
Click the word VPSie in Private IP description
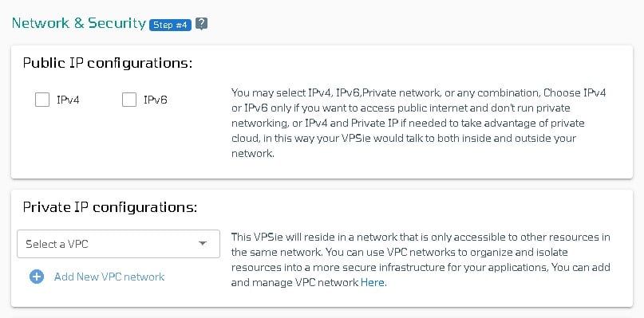[x=267, y=238]
